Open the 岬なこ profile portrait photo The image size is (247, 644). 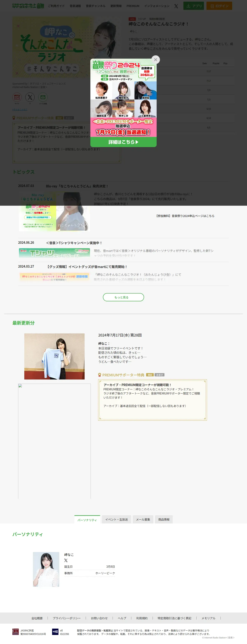pyautogui.click(x=46, y=569)
